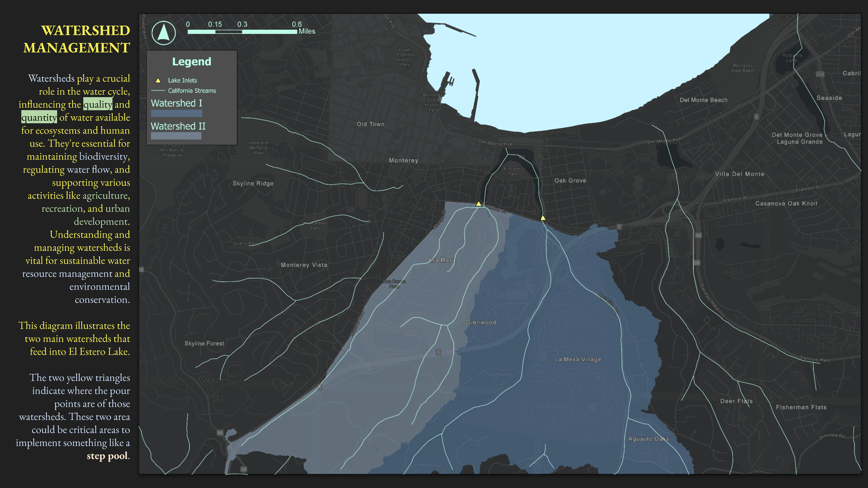Click the Legend heading
The height and width of the screenshot is (488, 868).
pos(191,62)
